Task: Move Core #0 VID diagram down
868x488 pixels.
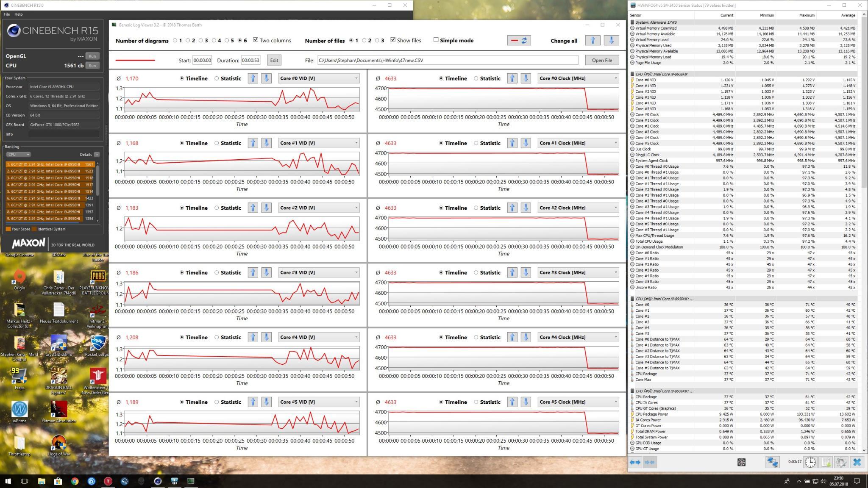Action: click(x=266, y=78)
